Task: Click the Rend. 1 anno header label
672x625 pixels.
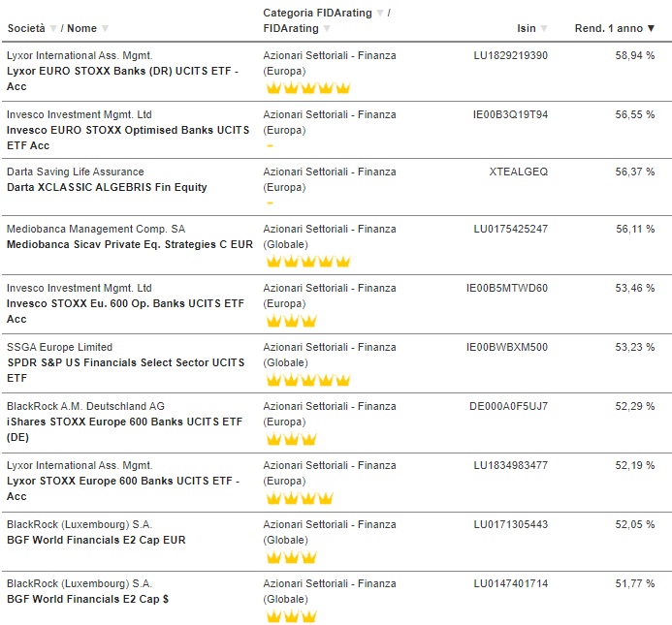Action: [609, 29]
